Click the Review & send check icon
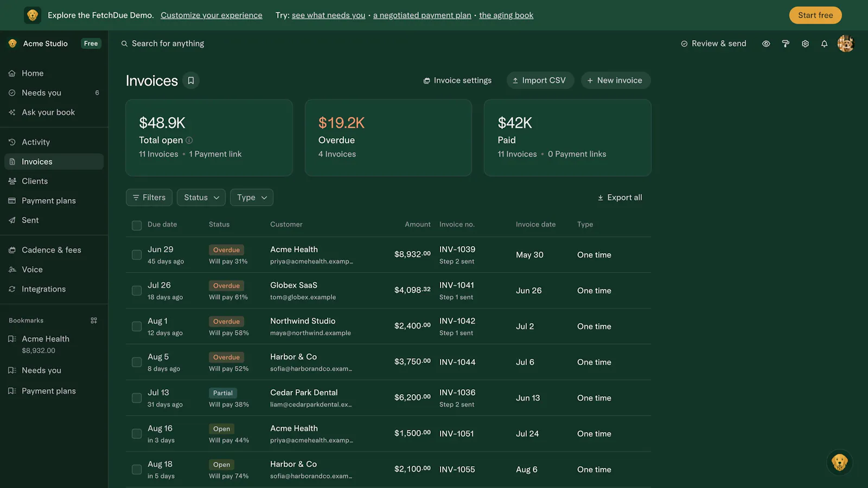This screenshot has width=868, height=488. pyautogui.click(x=684, y=44)
